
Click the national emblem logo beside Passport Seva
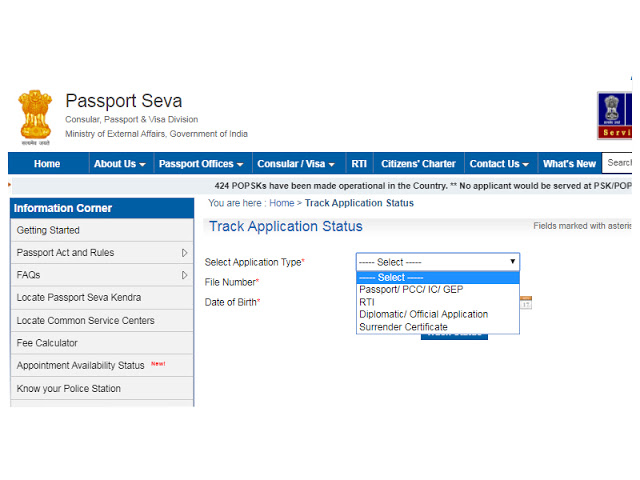(36, 118)
